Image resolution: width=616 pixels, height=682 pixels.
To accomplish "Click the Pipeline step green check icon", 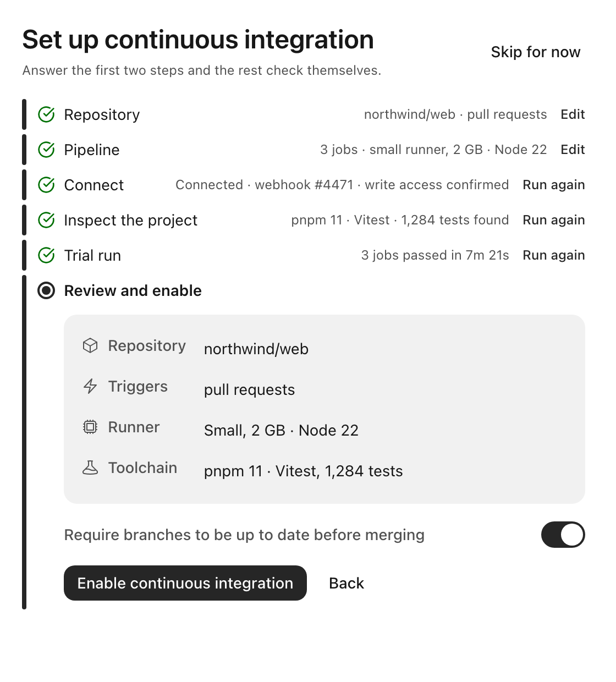I will click(46, 150).
